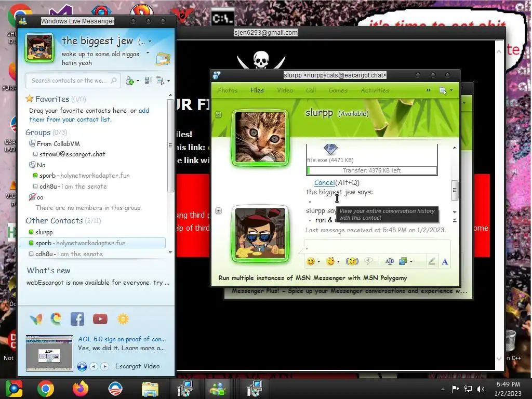532x399 pixels.
Task: Cancel the file.exe transfer
Action: tap(324, 182)
